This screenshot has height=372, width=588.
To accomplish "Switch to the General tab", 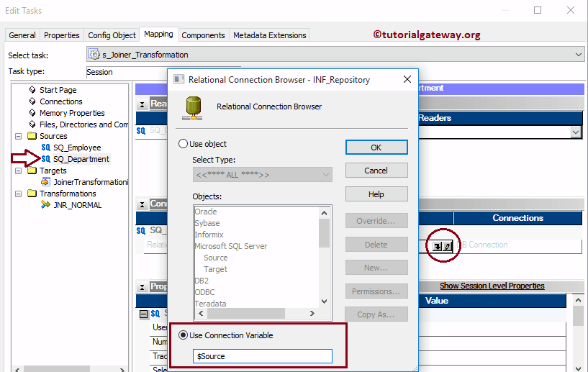I will pyautogui.click(x=22, y=35).
